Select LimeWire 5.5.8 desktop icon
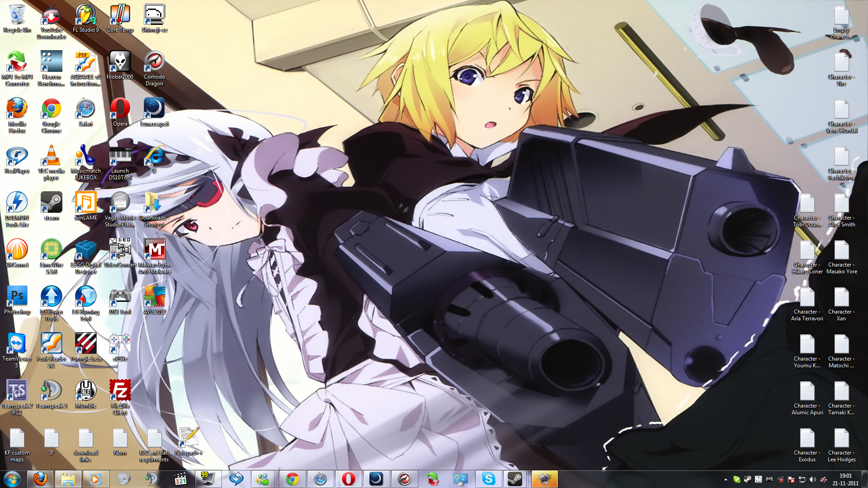The width and height of the screenshot is (868, 488). click(51, 257)
